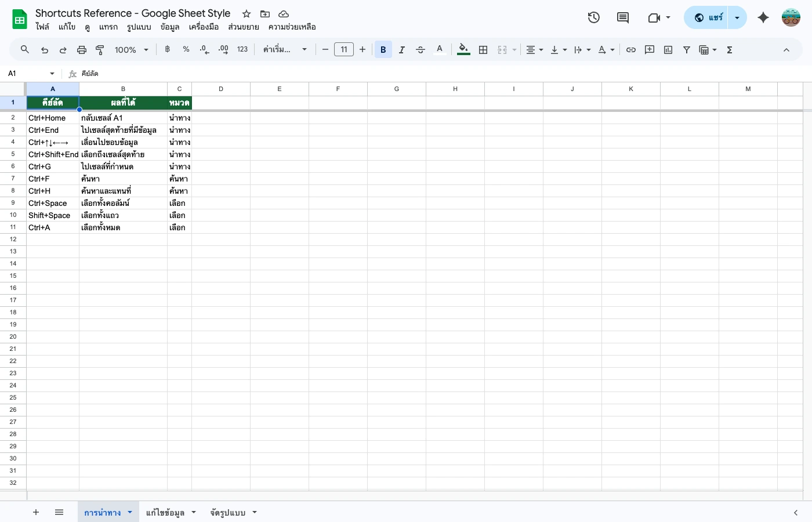Toggle italic formatting in the toolbar
This screenshot has width=812, height=522.
click(401, 49)
